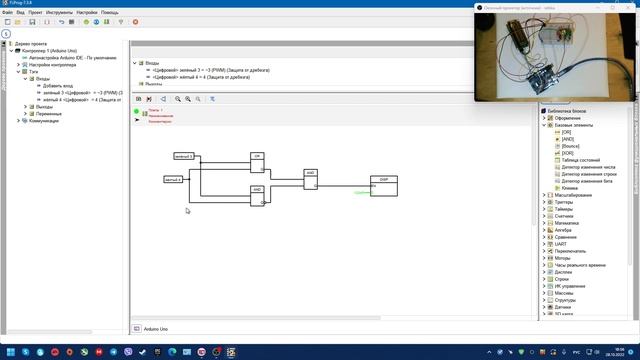Click the canvas horizontal scrollbar
The height and width of the screenshot is (360, 640).
click(256, 318)
